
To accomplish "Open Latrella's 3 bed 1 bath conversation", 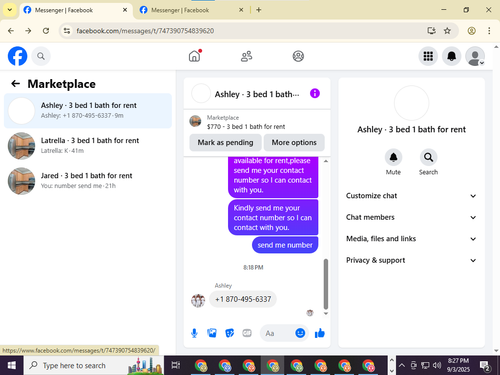I will (x=88, y=146).
